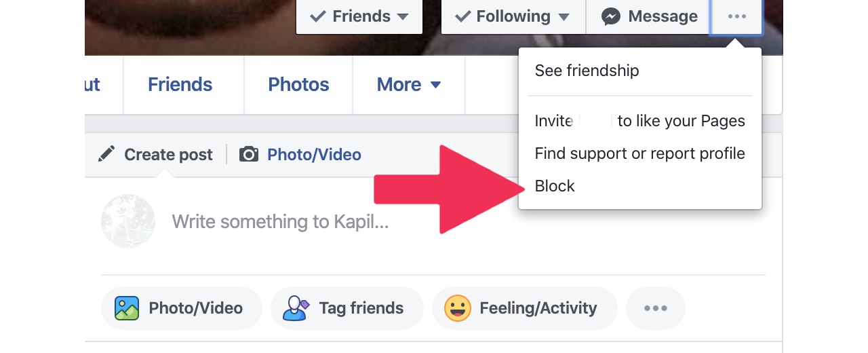Click the person tag icon in Tag friends

[296, 308]
